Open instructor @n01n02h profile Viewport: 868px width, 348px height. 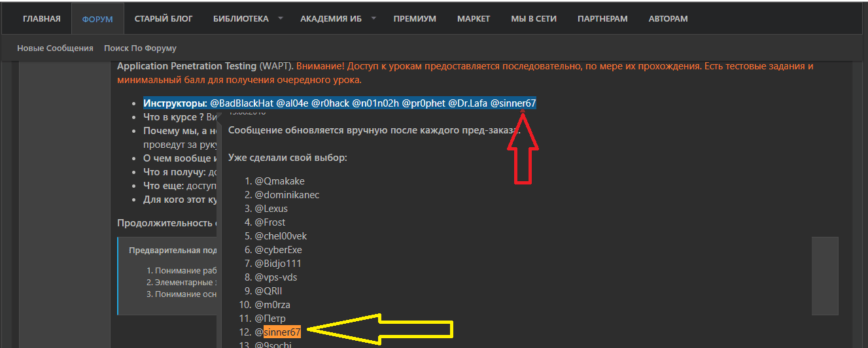(375, 103)
